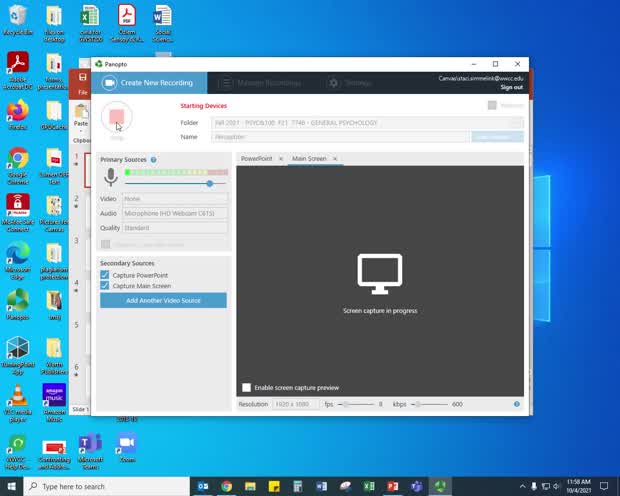The height and width of the screenshot is (496, 620).
Task: Close the PowerPoint preview tab
Action: (281, 159)
